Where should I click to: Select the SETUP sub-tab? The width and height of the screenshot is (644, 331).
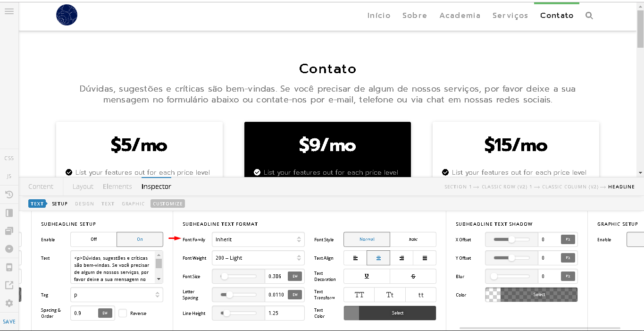[x=60, y=204]
